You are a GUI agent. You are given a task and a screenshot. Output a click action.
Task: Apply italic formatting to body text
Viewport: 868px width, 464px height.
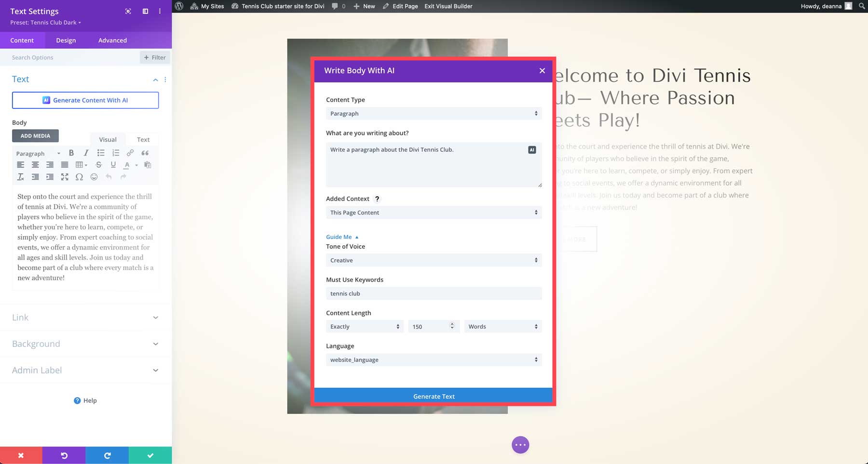86,153
